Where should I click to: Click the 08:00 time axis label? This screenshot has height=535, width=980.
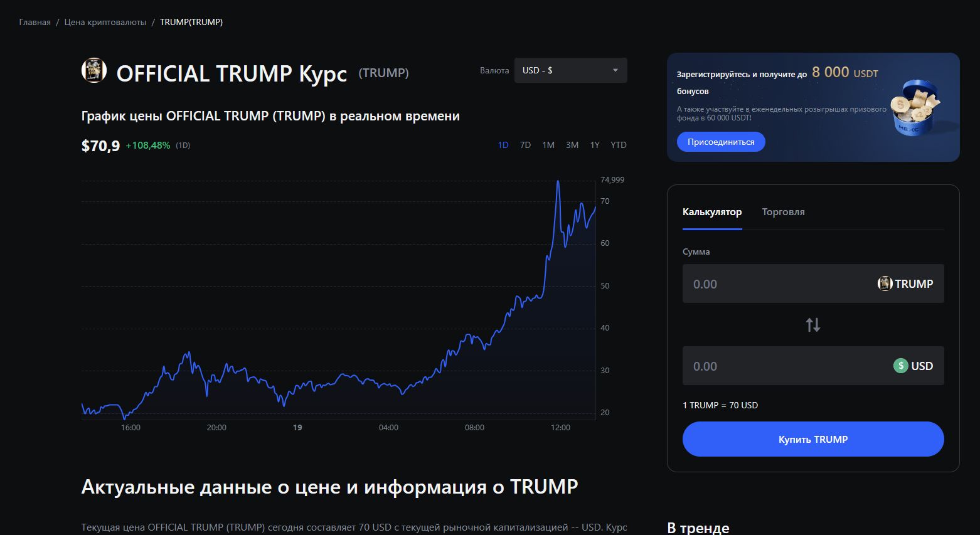(x=474, y=428)
